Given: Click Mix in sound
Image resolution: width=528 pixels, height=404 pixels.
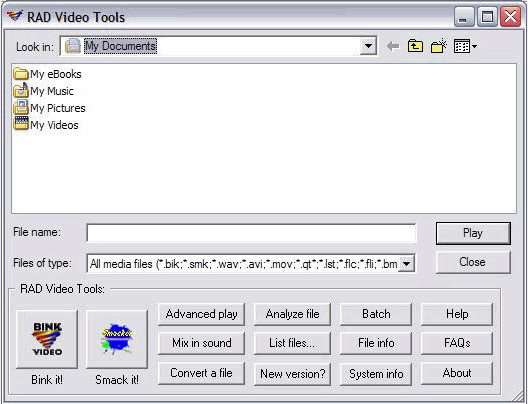Looking at the screenshot, I should pos(201,343).
